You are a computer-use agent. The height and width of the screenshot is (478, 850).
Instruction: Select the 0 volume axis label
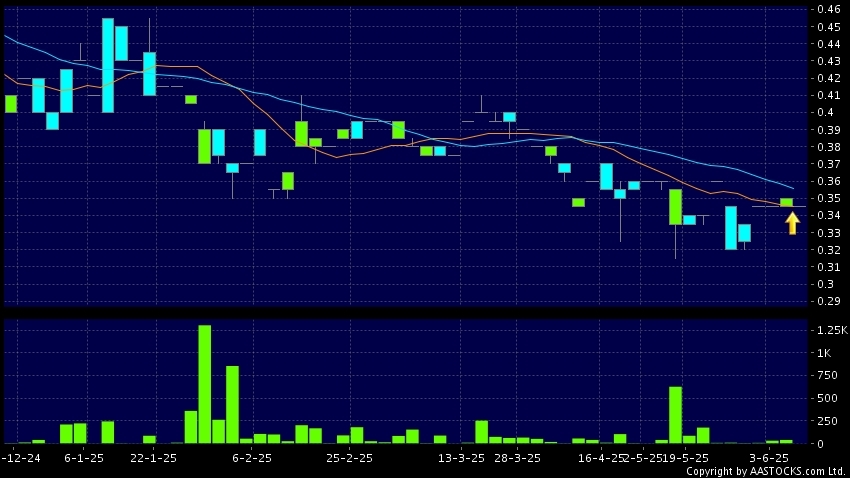tap(821, 444)
